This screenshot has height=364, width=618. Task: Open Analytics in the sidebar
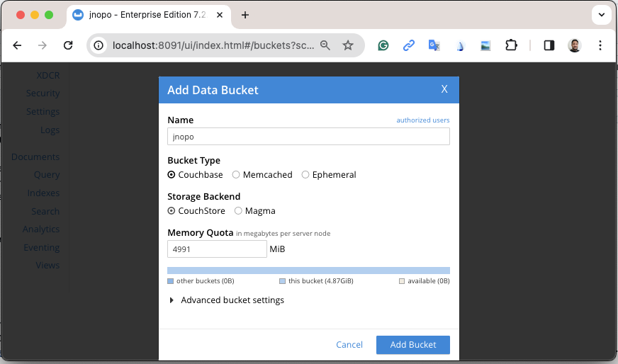(41, 229)
